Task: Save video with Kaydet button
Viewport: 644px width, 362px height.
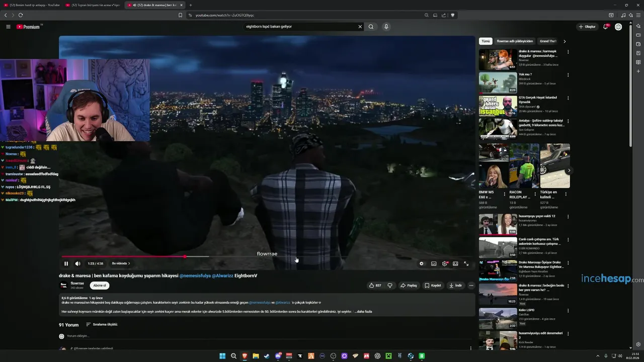Action: pos(433,285)
